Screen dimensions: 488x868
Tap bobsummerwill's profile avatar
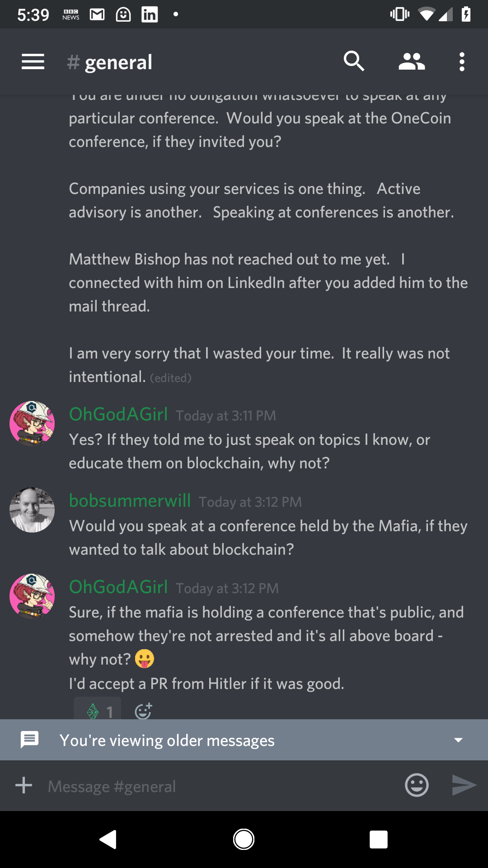(32, 510)
